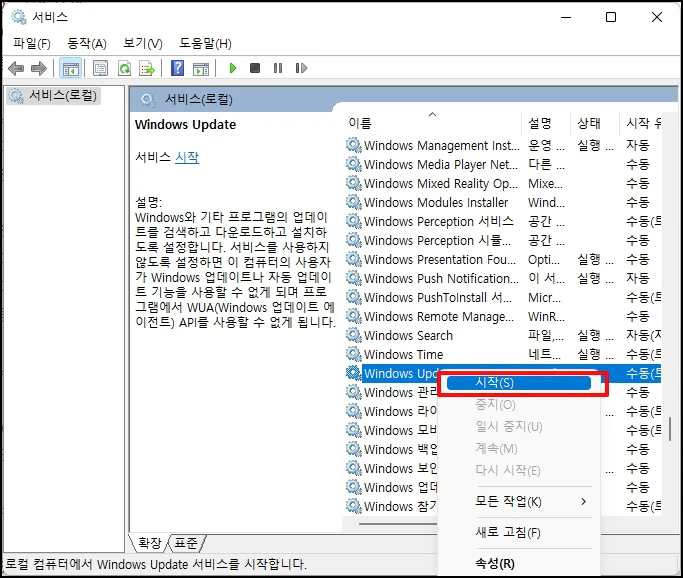The image size is (683, 578).
Task: Select the Windows Search service row
Action: tap(503, 335)
